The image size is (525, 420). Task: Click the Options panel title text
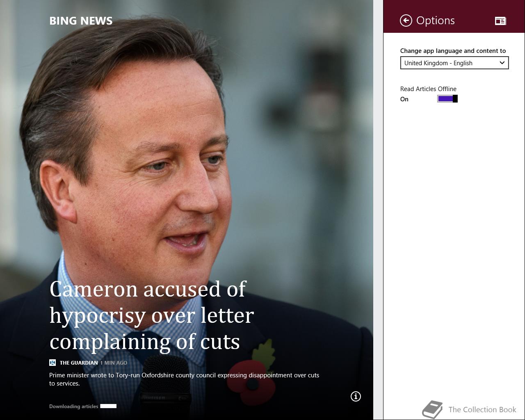click(x=435, y=21)
